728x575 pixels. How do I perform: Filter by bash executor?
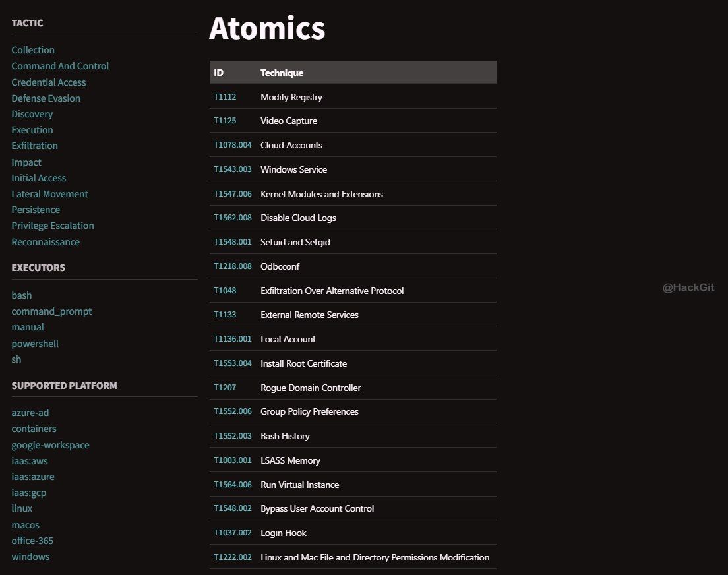(x=22, y=295)
